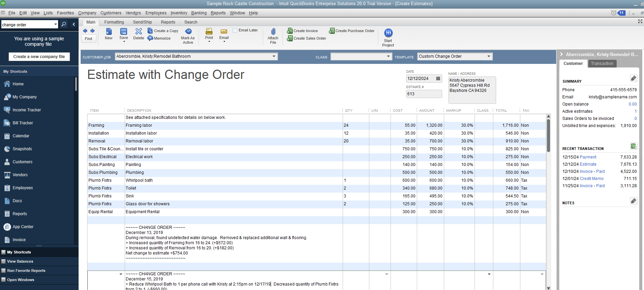Click the Save estimate icon
Image resolution: width=644 pixels, height=290 pixels.
click(x=124, y=32)
